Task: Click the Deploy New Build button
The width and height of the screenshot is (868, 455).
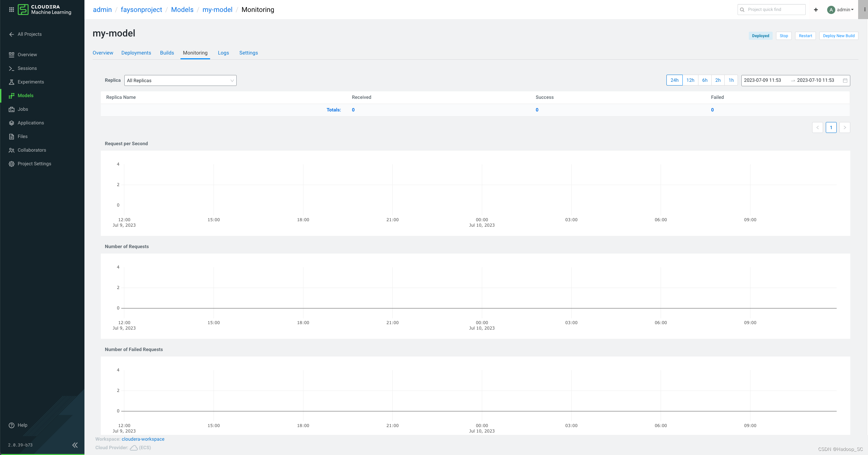Action: tap(839, 36)
